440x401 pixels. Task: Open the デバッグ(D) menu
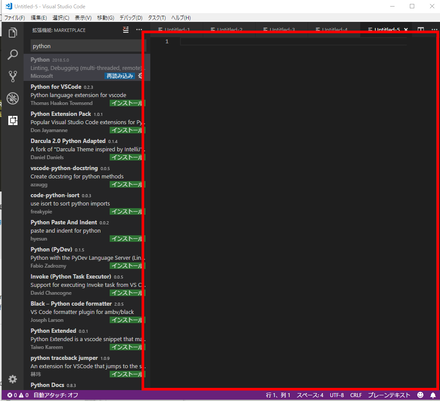pyautogui.click(x=131, y=18)
